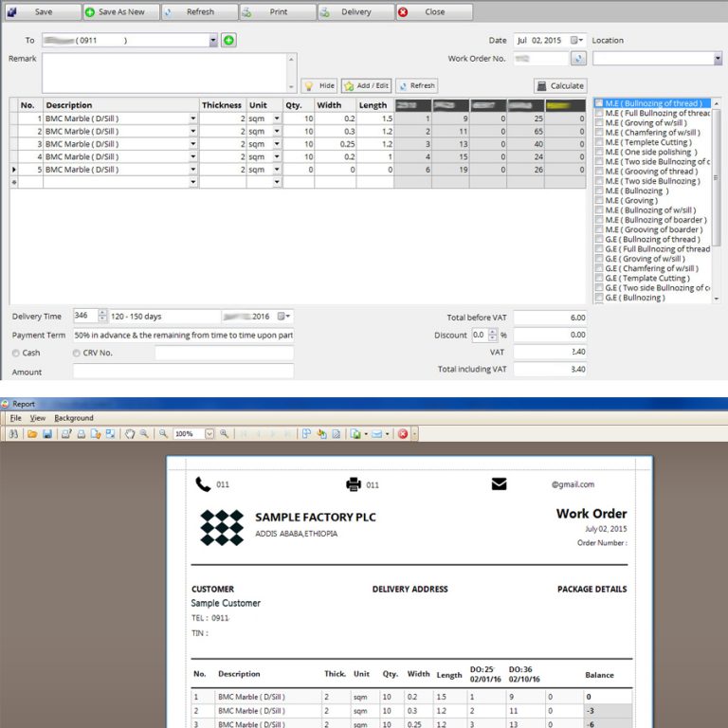Open the Location dropdown
This screenshot has width=728, height=728.
point(718,59)
